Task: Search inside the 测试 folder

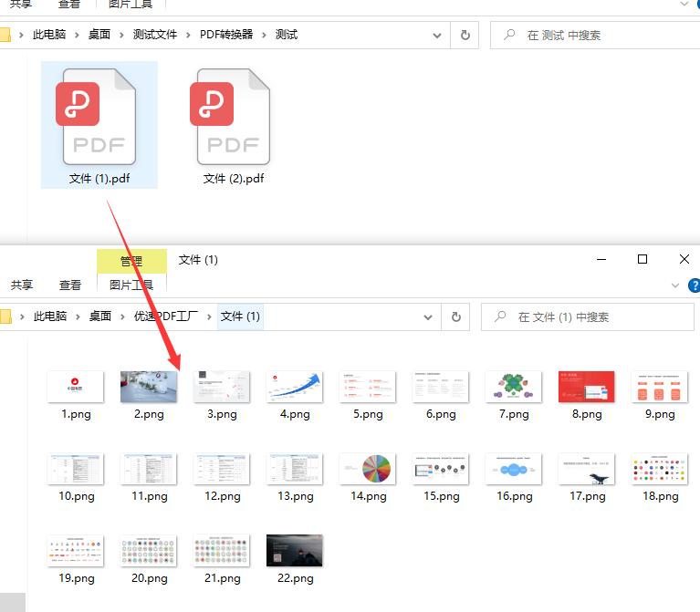Action: (x=595, y=35)
